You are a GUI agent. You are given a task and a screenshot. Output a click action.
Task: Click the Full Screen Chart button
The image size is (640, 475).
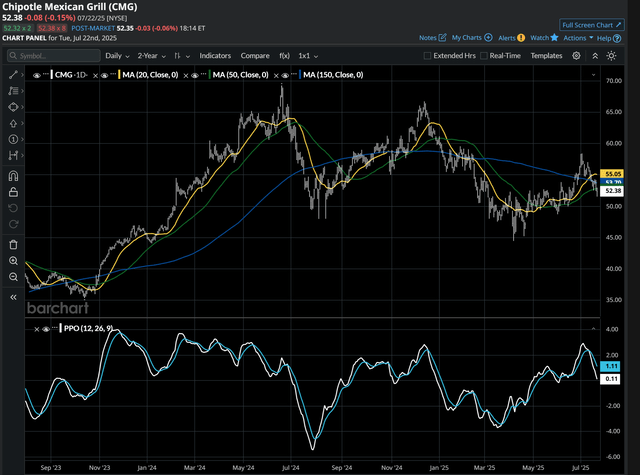coord(591,25)
